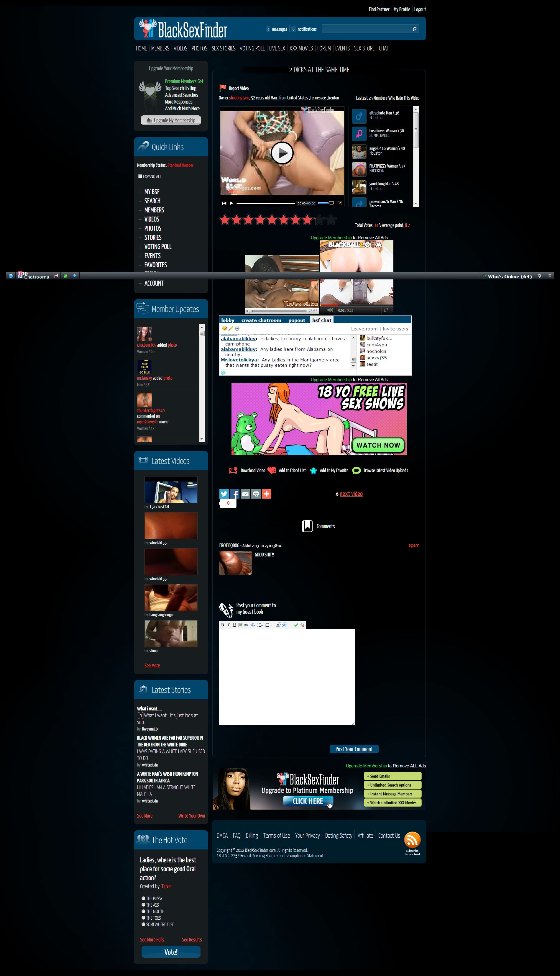560x976 pixels.
Task: Open text color dropdown in comment editor
Action: coord(253,625)
